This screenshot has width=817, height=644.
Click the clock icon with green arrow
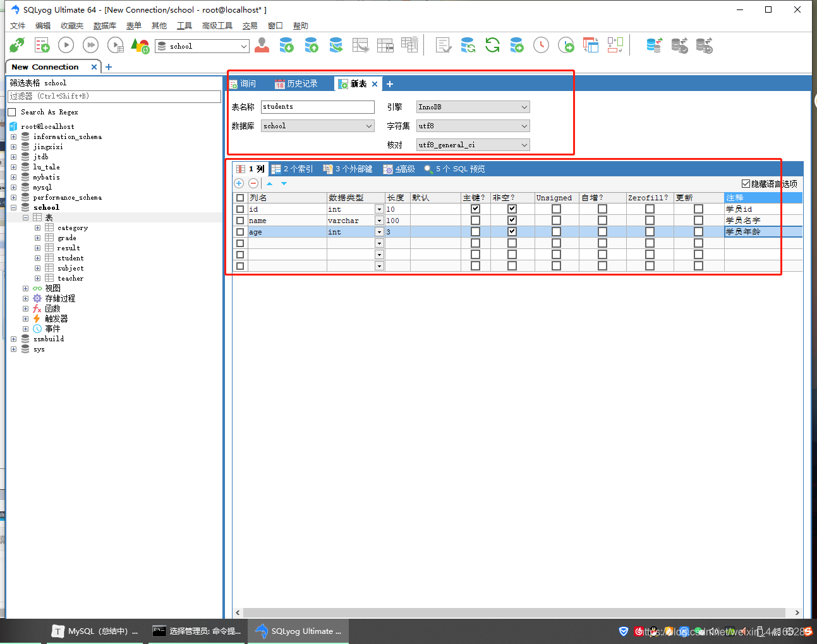click(566, 45)
